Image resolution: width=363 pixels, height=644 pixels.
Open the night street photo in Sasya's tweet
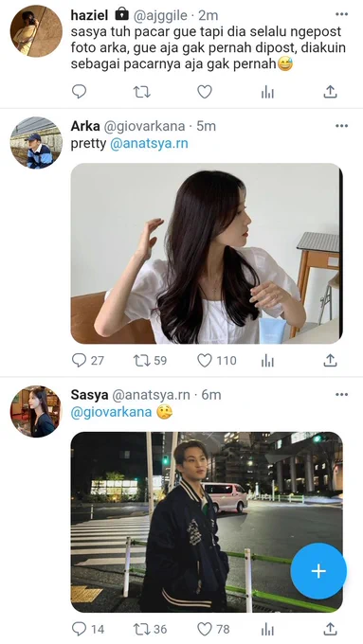click(207, 522)
